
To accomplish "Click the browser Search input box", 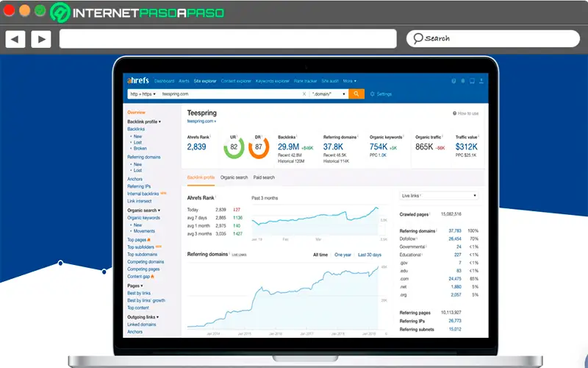I will (x=493, y=38).
